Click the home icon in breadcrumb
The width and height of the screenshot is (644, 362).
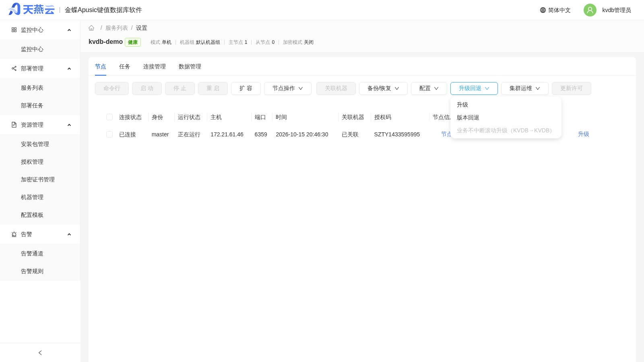[x=91, y=28]
